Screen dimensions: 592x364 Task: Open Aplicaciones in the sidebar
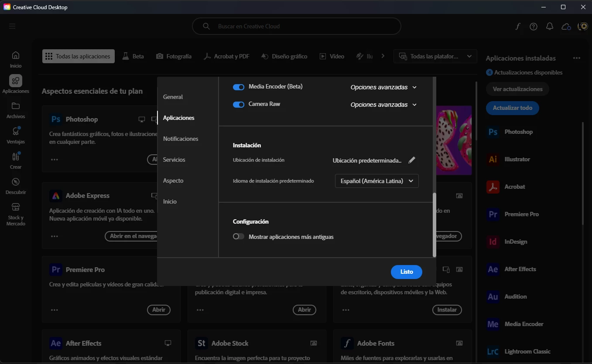point(16,85)
